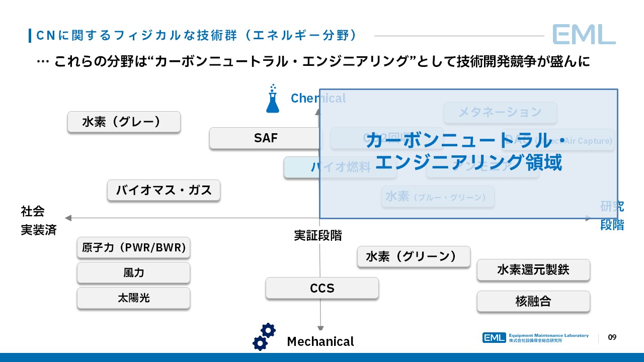Click the page number 09

[x=612, y=337]
